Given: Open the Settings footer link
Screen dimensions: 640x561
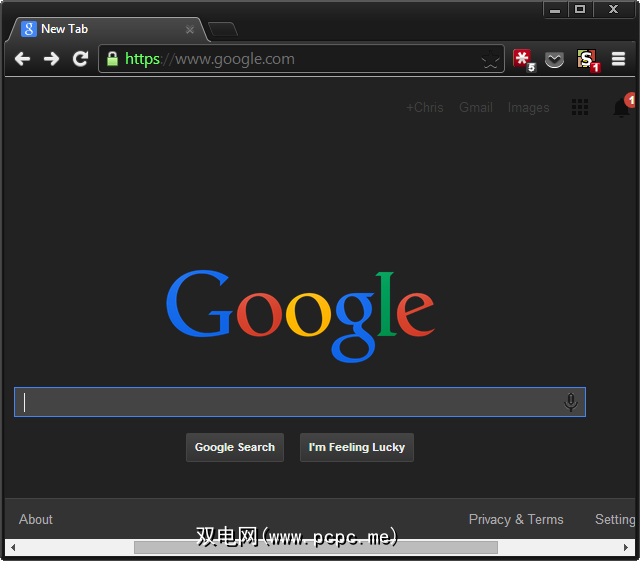Looking at the screenshot, I should point(615,520).
